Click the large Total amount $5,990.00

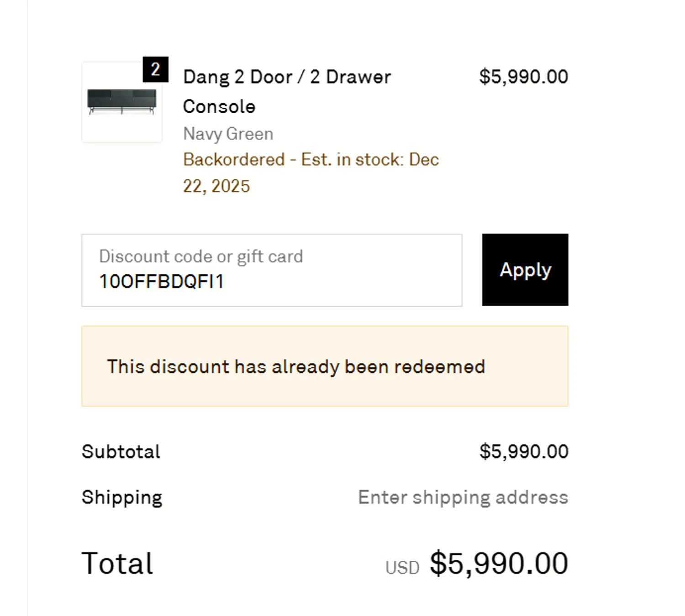(x=499, y=563)
